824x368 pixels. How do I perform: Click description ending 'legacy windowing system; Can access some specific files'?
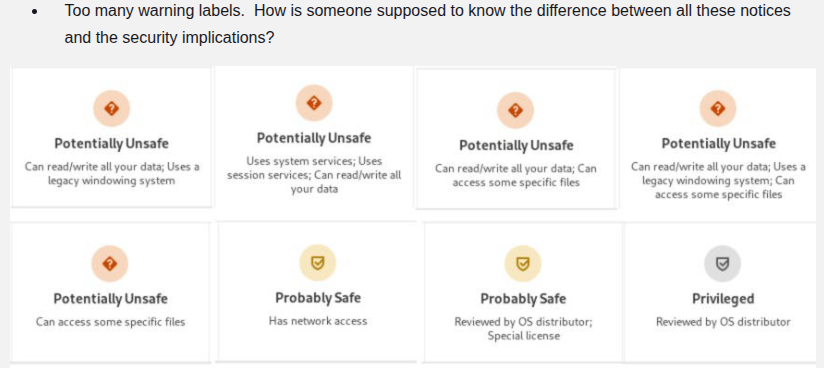click(x=718, y=180)
